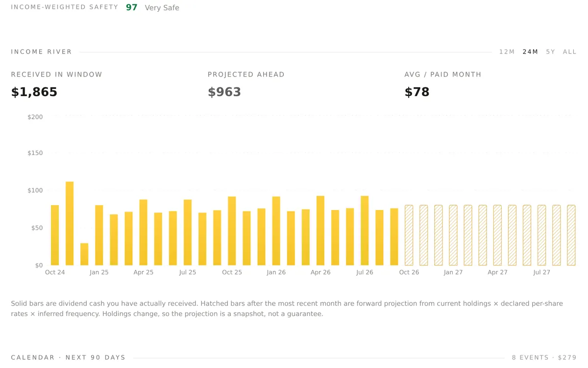Click the 8 EVENTS · $279 summary
Screen dimensions: 588x368
544,357
